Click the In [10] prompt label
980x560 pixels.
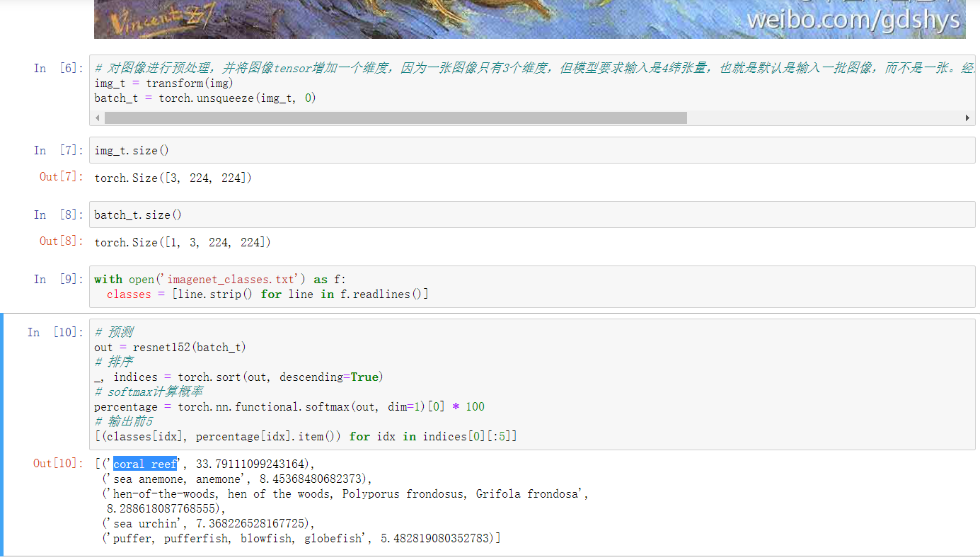(55, 332)
